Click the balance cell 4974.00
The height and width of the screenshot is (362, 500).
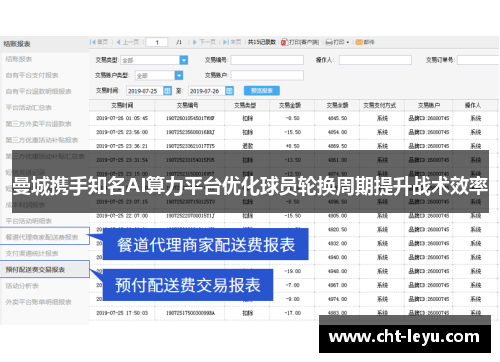coord(337,299)
